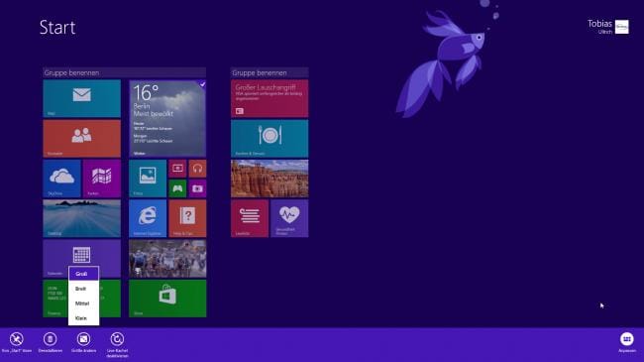Open the small Music headphones tile
Image resolution: width=644 pixels, height=362 pixels.
(197, 169)
